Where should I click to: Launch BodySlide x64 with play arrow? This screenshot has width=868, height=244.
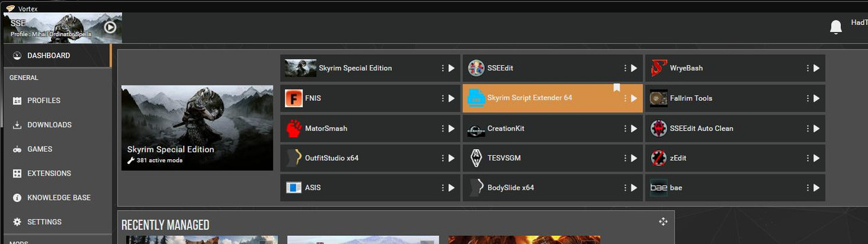coord(633,188)
